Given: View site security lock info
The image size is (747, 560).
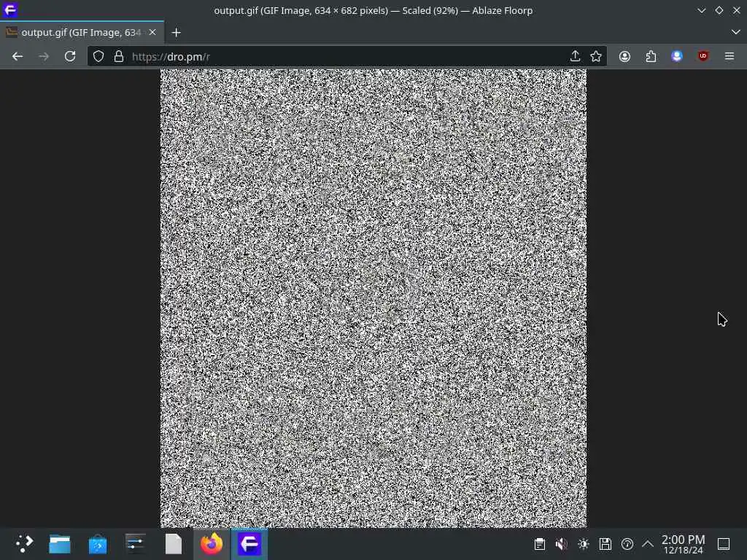Looking at the screenshot, I should pos(119,57).
